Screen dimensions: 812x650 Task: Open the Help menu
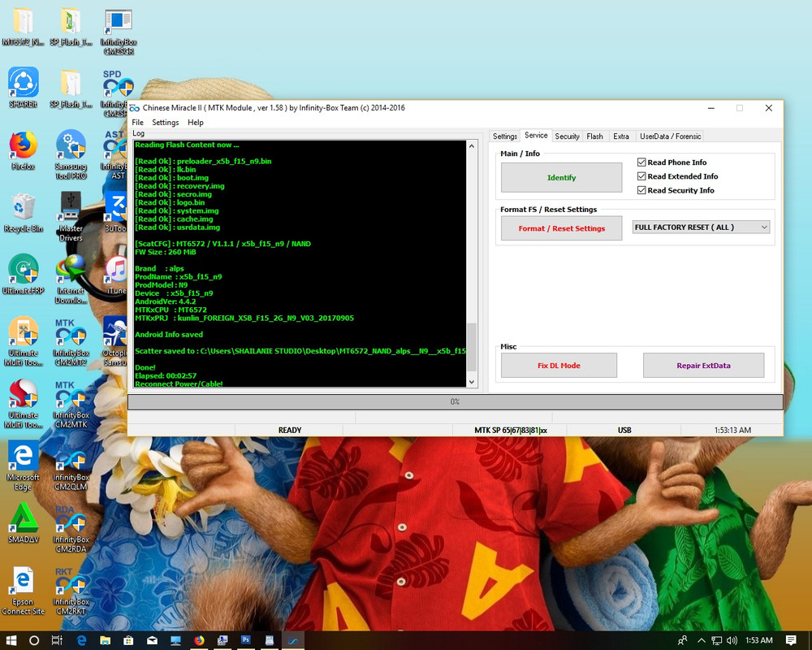[195, 123]
